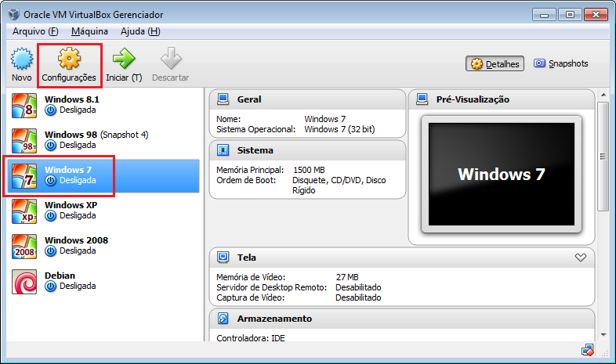Click the Armazenamento section disk icon

click(x=223, y=319)
